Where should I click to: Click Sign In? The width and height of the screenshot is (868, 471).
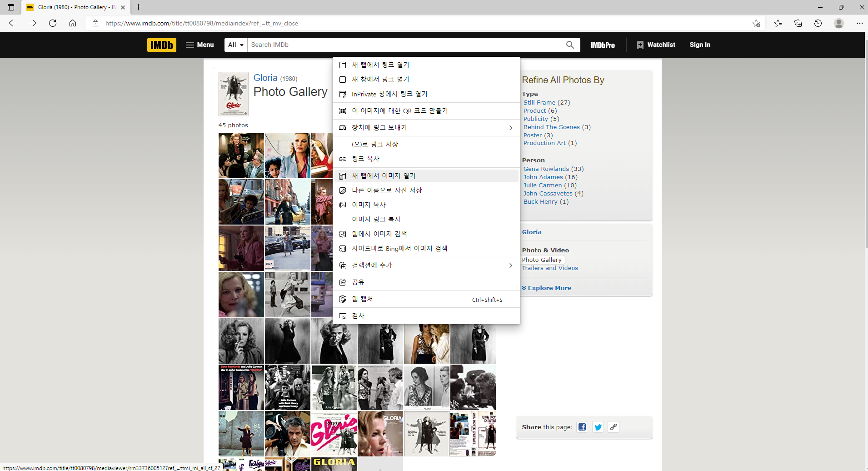click(700, 45)
